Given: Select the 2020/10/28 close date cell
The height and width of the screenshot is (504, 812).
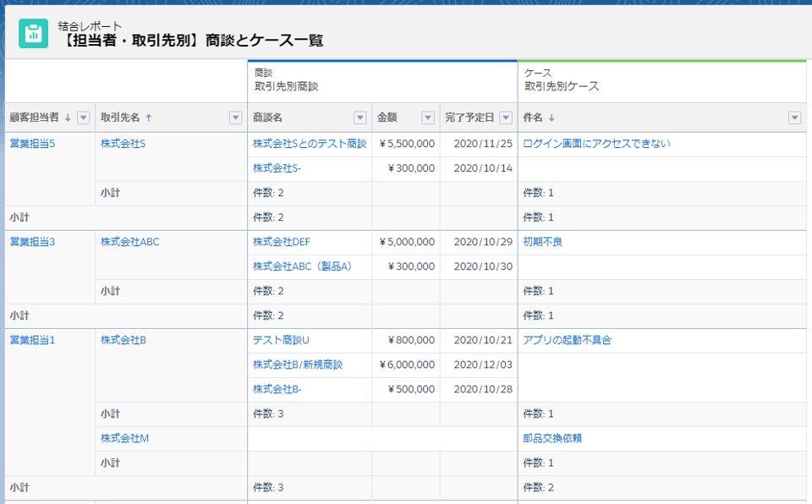Looking at the screenshot, I should 479,390.
